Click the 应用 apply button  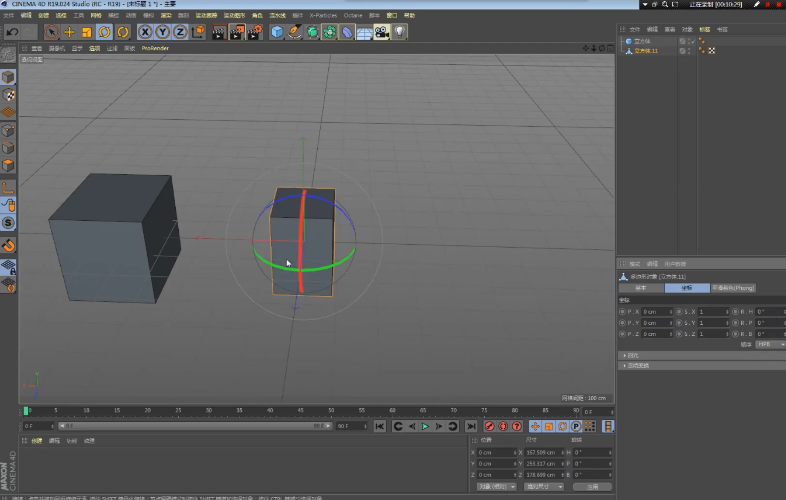[x=592, y=486]
